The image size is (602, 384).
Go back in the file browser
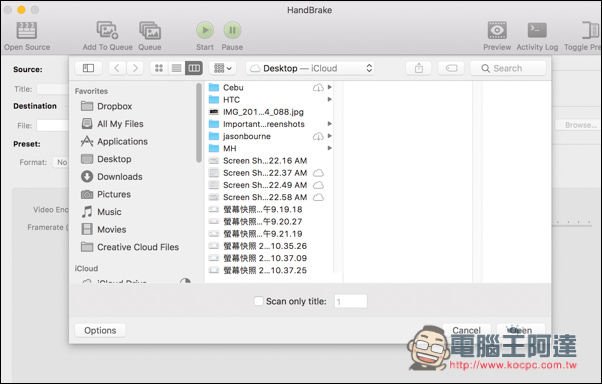tap(117, 68)
